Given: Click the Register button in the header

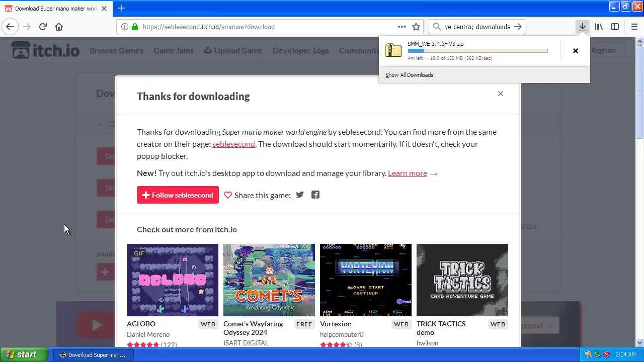Looking at the screenshot, I should pyautogui.click(x=603, y=50).
